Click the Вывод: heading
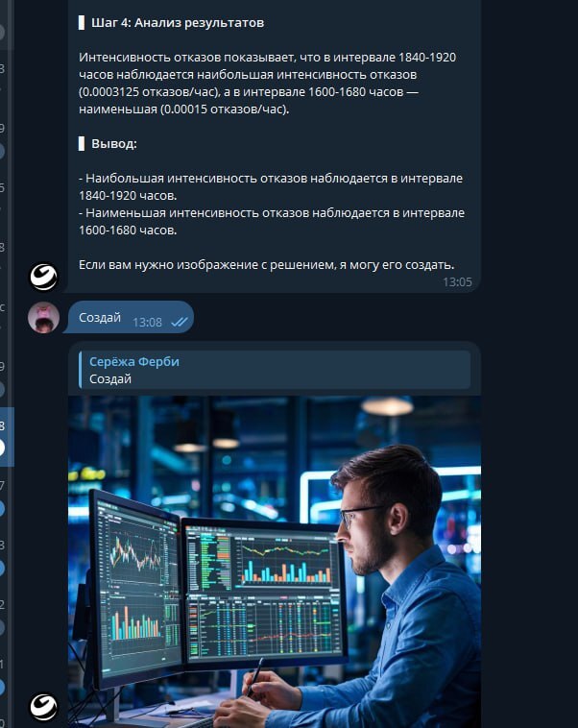This screenshot has height=728, width=578. tap(114, 144)
